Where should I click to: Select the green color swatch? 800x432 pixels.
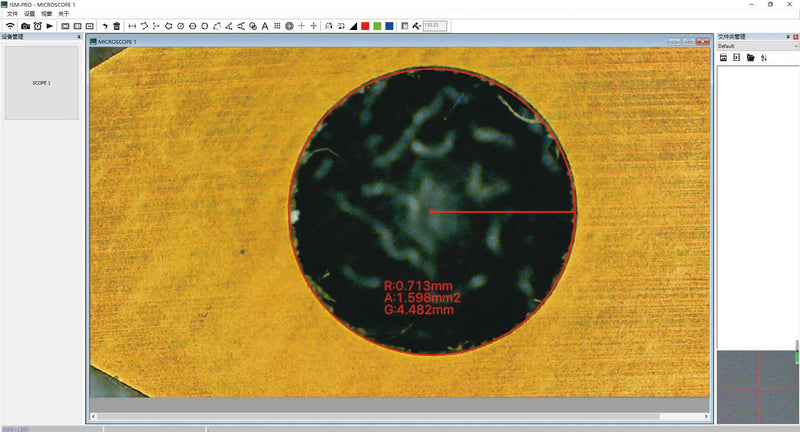377,26
